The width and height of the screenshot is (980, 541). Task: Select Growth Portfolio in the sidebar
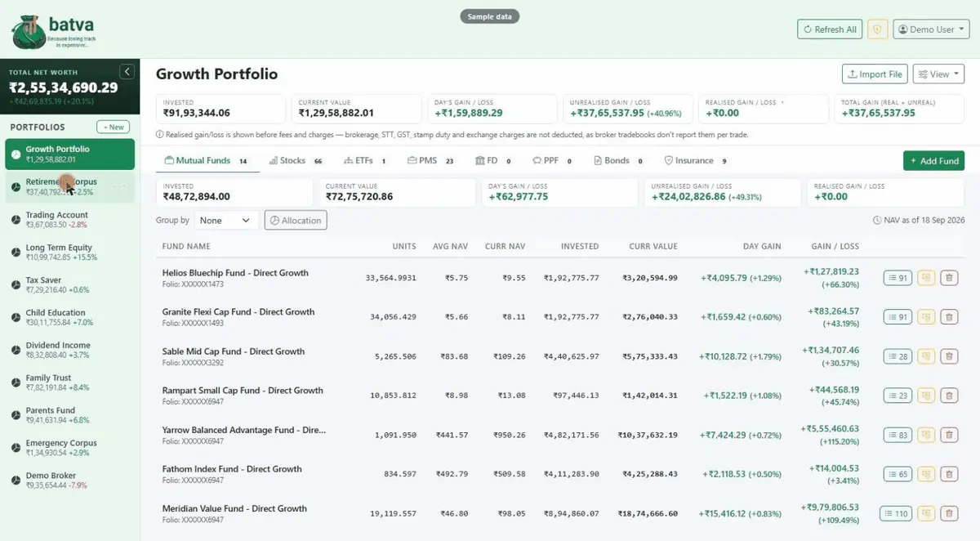[69, 154]
